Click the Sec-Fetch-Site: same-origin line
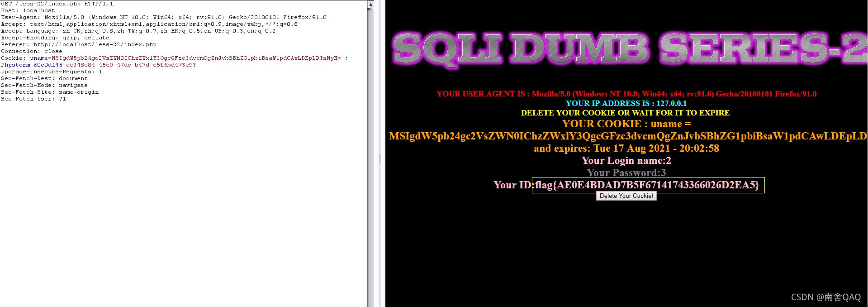This screenshot has height=307, width=868. click(x=50, y=92)
